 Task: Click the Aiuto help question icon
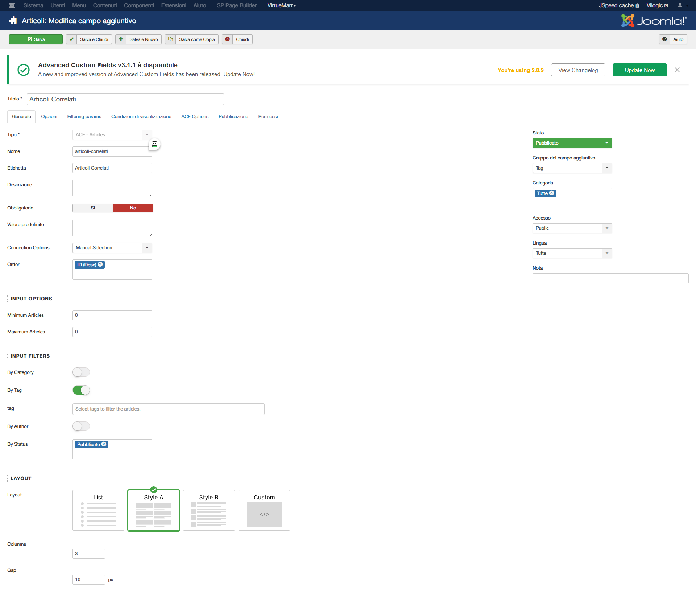664,39
